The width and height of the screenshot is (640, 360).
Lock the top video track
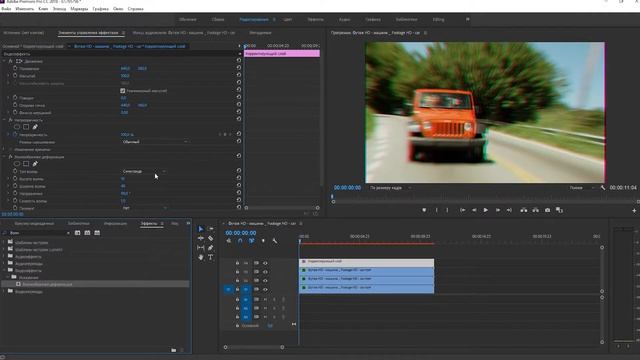(237, 263)
